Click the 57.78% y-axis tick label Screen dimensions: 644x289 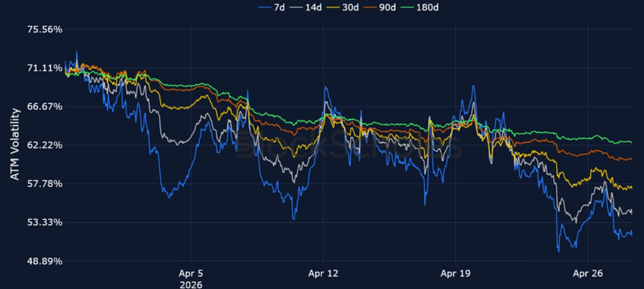(x=44, y=184)
